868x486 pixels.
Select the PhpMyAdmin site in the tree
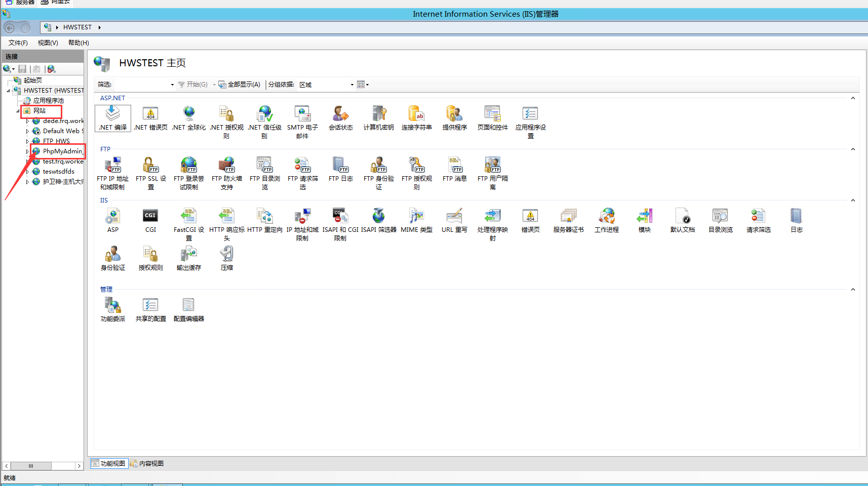(x=62, y=151)
